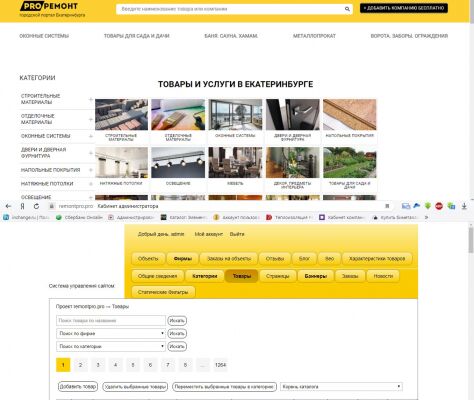Open the Купить bookmark
The height and width of the screenshot is (400, 474).
(x=395, y=217)
